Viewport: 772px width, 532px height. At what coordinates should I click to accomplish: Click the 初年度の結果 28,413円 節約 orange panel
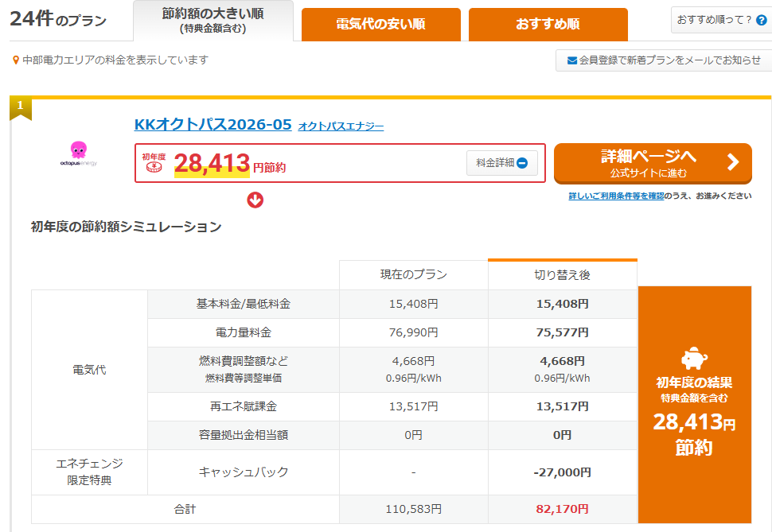click(695, 405)
